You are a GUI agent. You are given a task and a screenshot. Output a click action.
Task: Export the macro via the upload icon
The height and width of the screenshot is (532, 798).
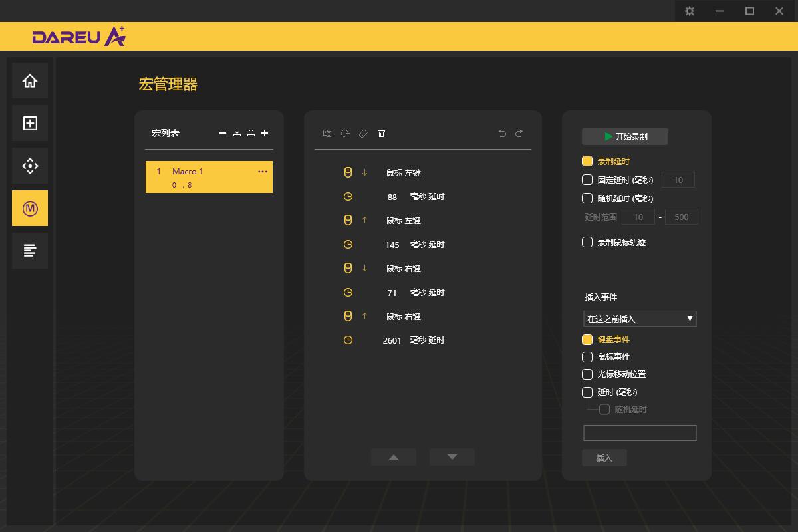(x=251, y=133)
